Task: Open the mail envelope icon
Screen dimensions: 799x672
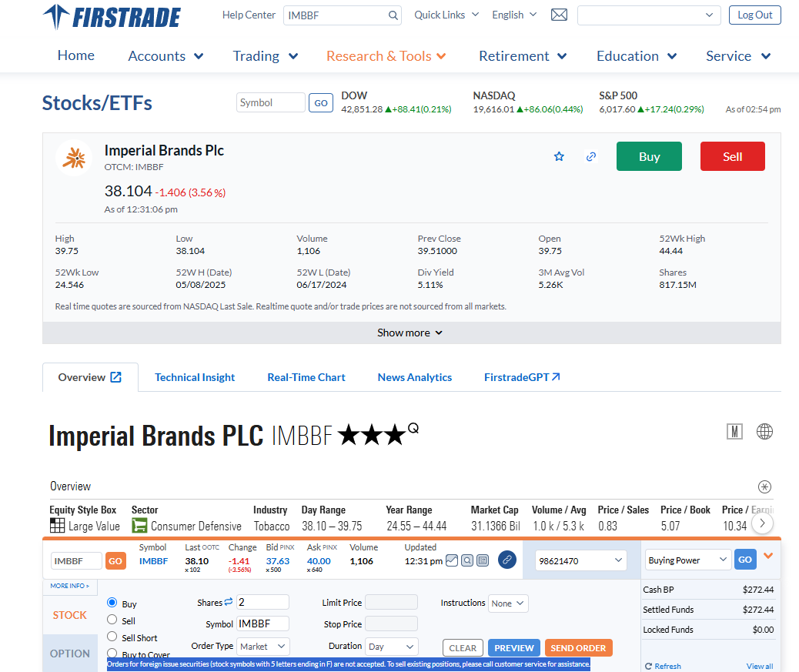Action: 559,15
